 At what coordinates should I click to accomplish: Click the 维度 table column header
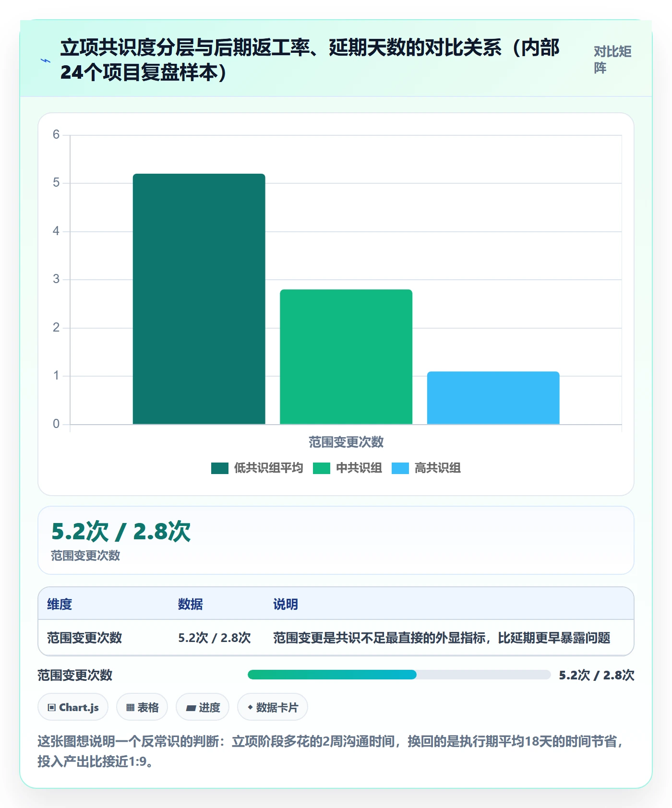(60, 604)
